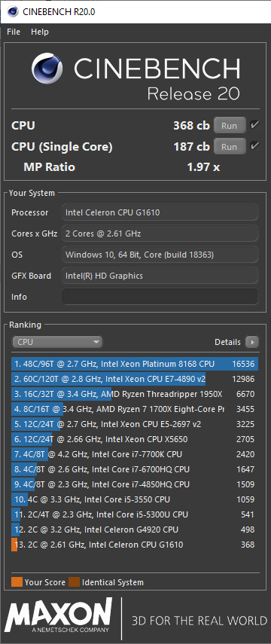Select the Celeron G1610 ranking row
Image resolution: width=271 pixels, height=644 pixels.
click(135, 545)
